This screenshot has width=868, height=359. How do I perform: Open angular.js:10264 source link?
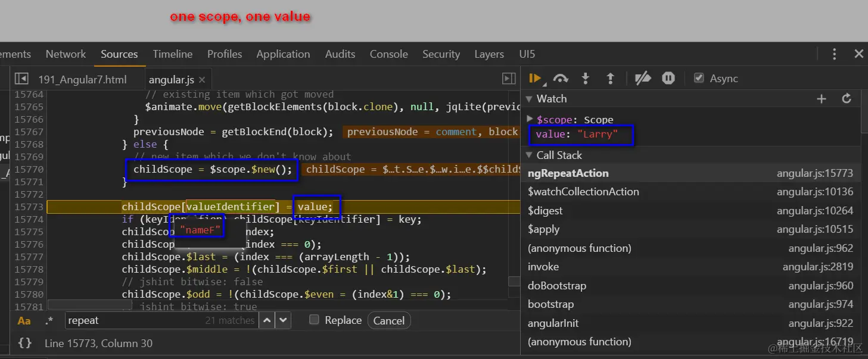click(x=815, y=211)
